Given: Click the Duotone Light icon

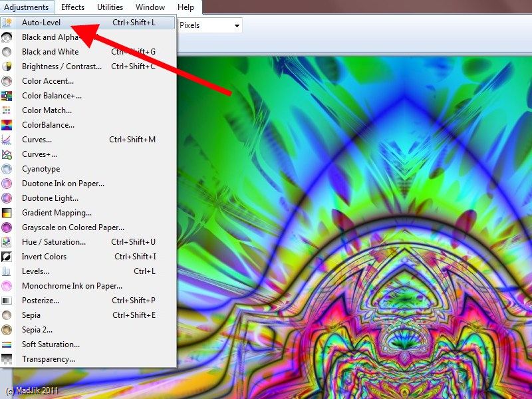Looking at the screenshot, I should (x=7, y=198).
